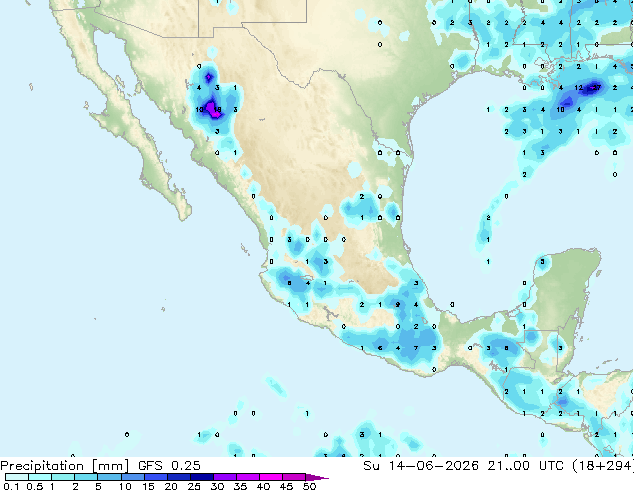Click the 'Precipitation [mm]' title label
The width and height of the screenshot is (634, 490).
click(64, 466)
